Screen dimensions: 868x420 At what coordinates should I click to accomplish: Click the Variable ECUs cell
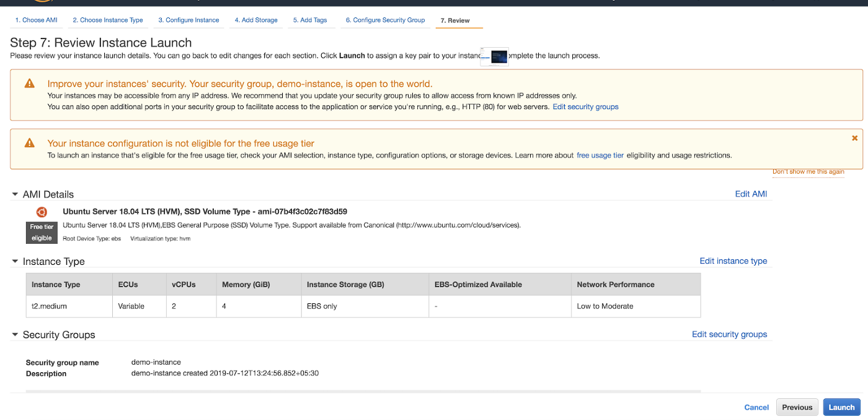pyautogui.click(x=139, y=306)
